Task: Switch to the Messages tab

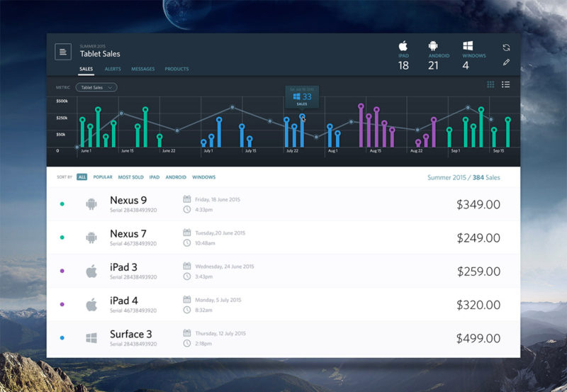Action: point(142,69)
